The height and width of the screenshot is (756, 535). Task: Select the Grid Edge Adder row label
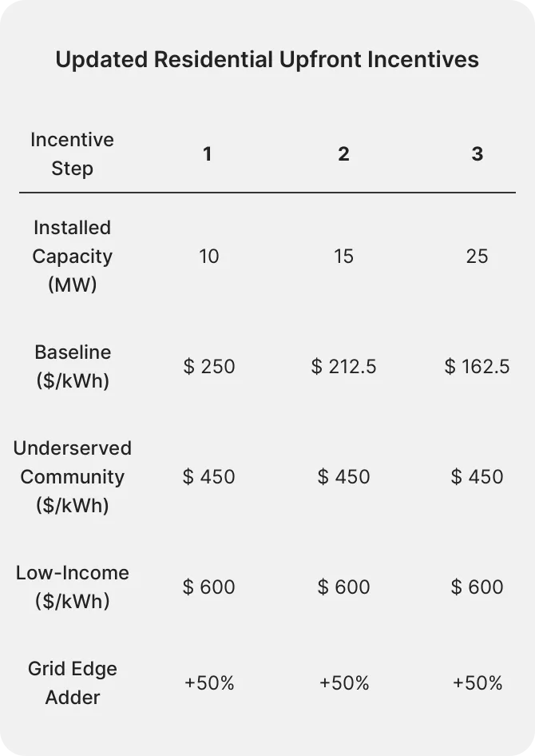[x=73, y=683]
